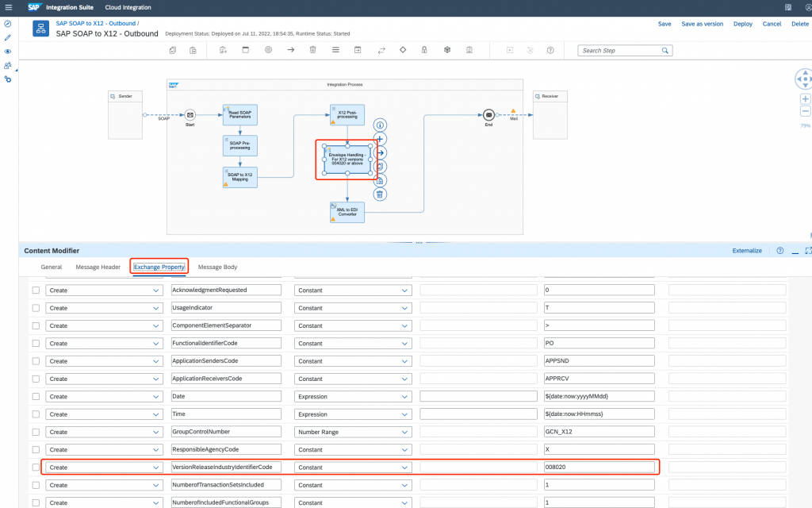Viewport: 812px width, 508px height.
Task: Open the main navigation hamburger menu
Action: click(x=8, y=7)
